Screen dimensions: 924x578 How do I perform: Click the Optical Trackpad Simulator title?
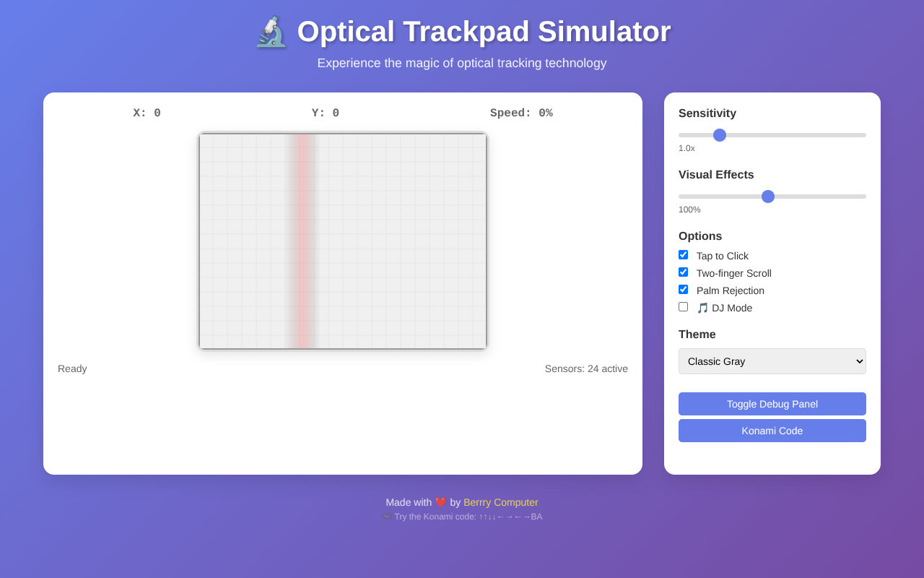(484, 32)
